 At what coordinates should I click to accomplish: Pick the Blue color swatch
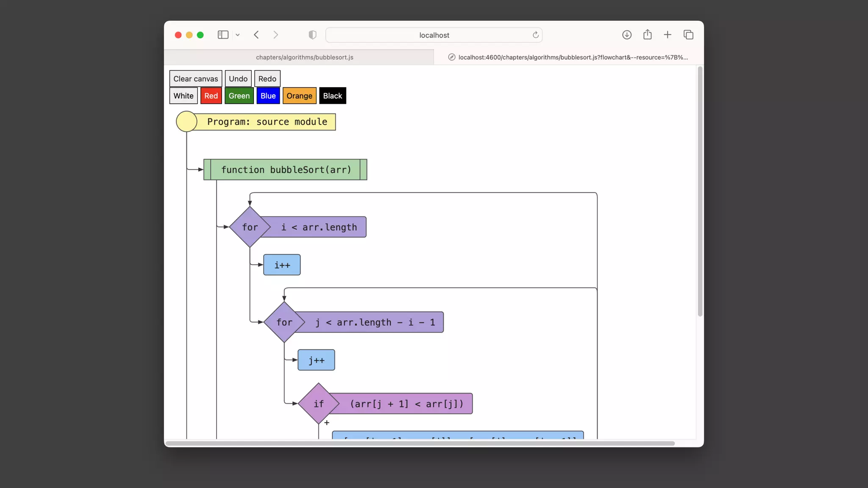[268, 96]
